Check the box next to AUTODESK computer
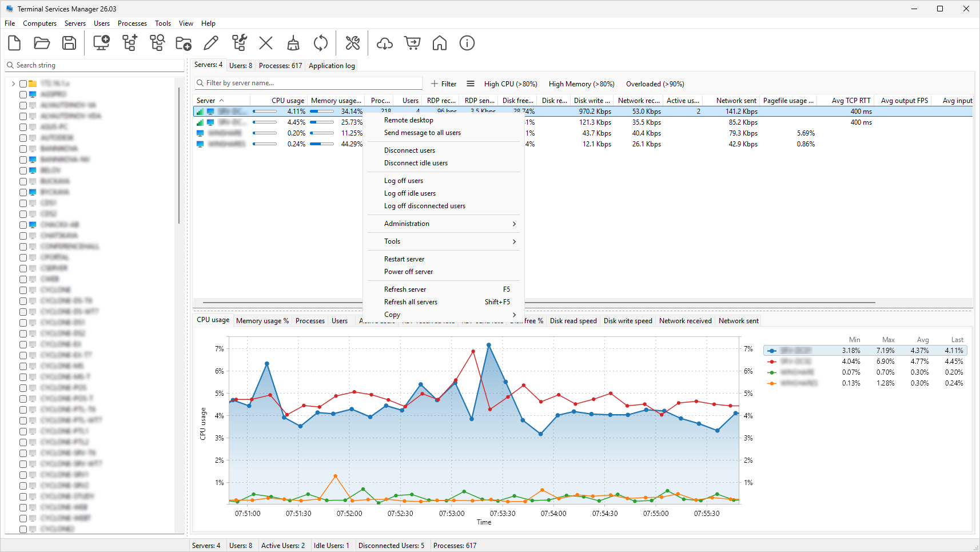 (x=23, y=138)
